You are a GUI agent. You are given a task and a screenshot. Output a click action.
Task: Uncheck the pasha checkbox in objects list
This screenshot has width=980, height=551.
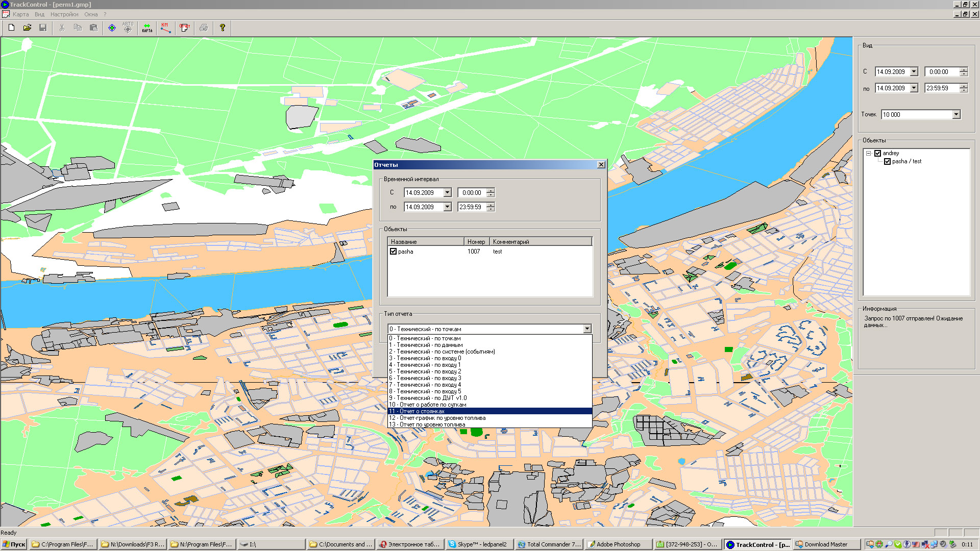pyautogui.click(x=393, y=252)
